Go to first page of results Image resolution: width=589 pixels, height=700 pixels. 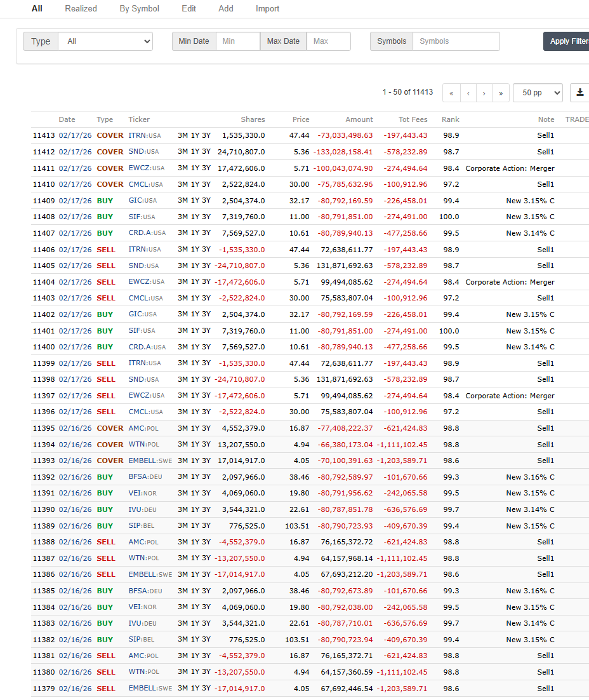coord(451,93)
